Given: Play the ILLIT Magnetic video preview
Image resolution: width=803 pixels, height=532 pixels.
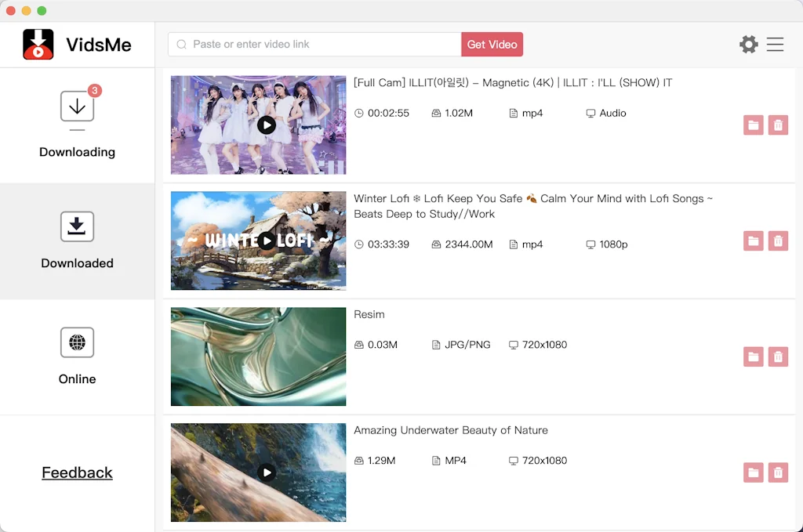Looking at the screenshot, I should click(267, 125).
